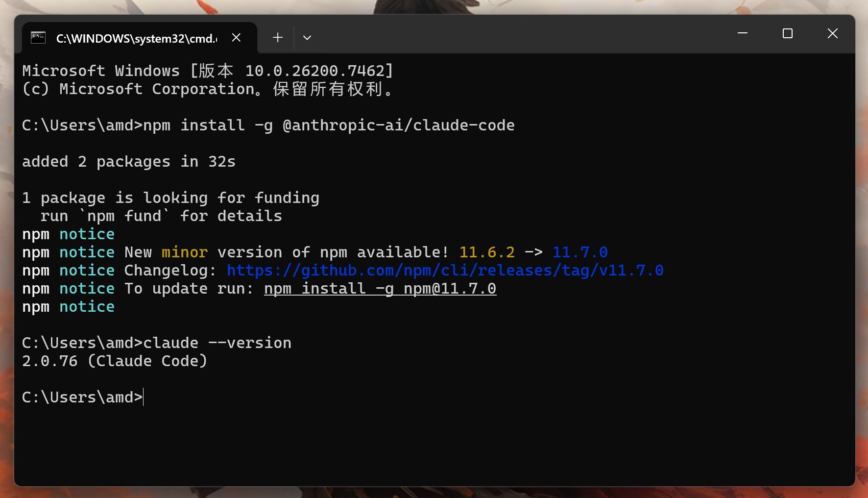The width and height of the screenshot is (868, 498).
Task: Minimize the terminal window
Action: point(742,33)
